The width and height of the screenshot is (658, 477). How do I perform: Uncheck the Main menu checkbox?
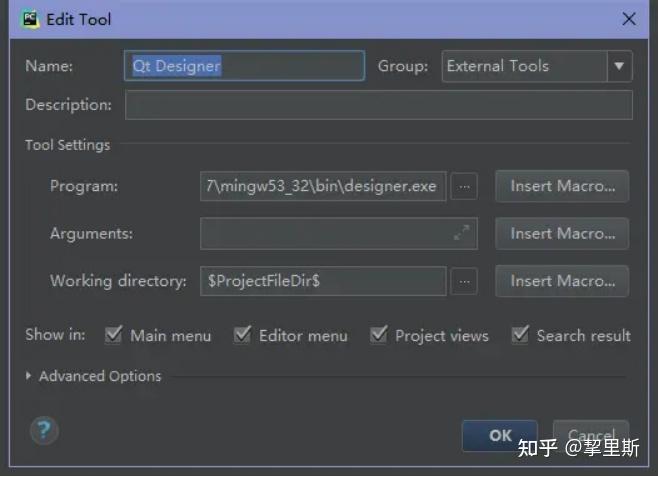(x=113, y=335)
